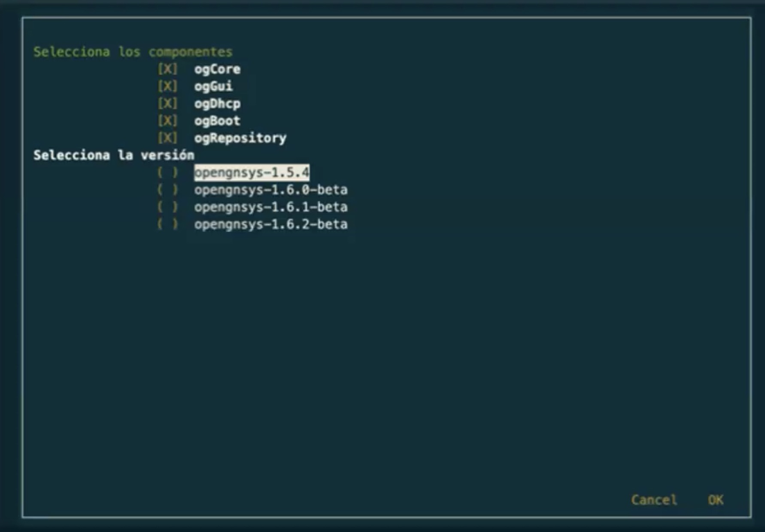Click the Cancel button
The image size is (765, 532).
pos(653,500)
